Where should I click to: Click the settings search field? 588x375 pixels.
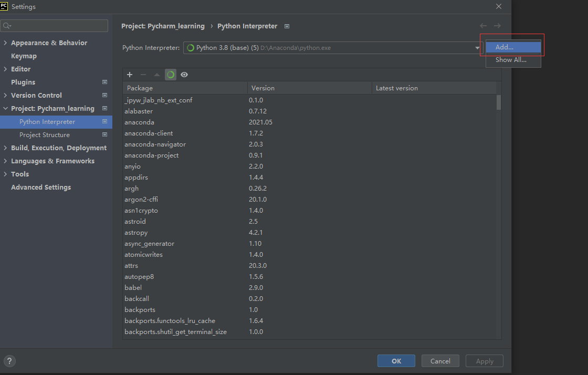tap(54, 25)
